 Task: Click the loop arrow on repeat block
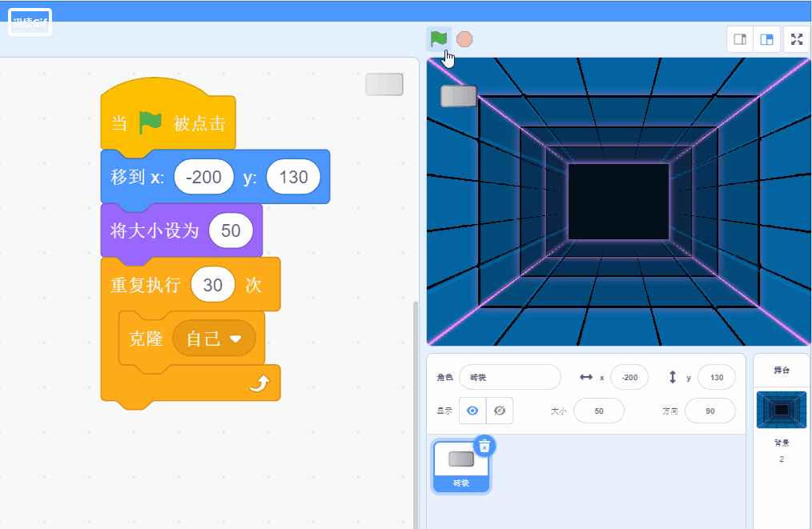(259, 383)
